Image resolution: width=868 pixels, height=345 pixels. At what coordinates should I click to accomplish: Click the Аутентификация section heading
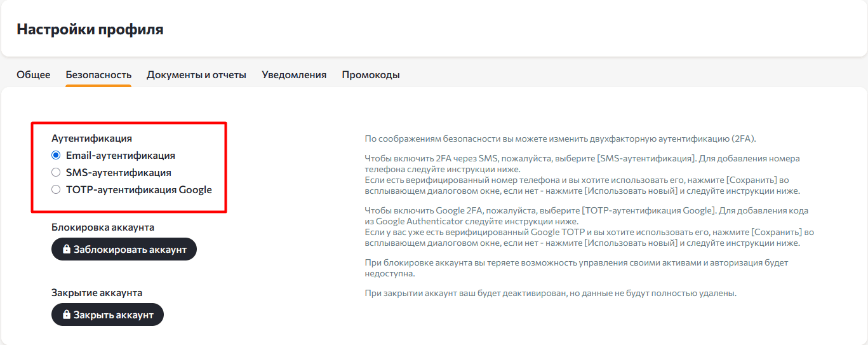point(91,138)
